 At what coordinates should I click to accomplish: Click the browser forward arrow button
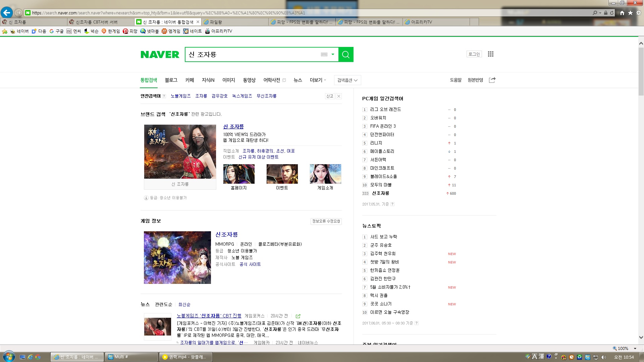coord(18,13)
